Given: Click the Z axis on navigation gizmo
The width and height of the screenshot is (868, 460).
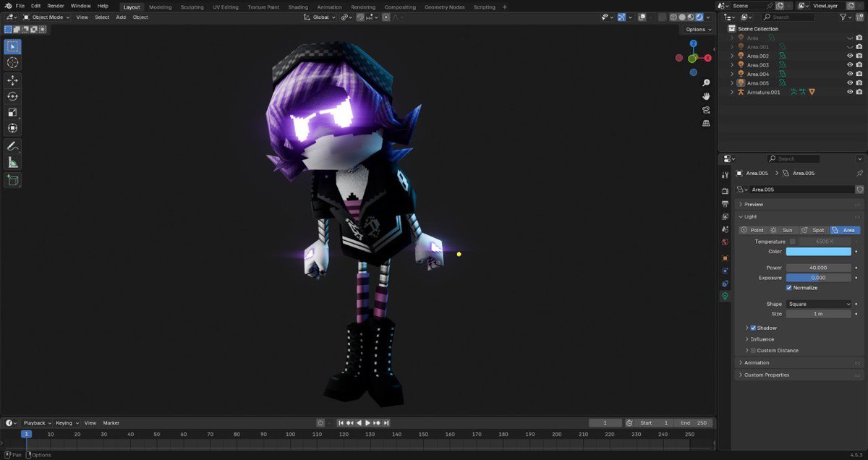Looking at the screenshot, I should [692, 44].
